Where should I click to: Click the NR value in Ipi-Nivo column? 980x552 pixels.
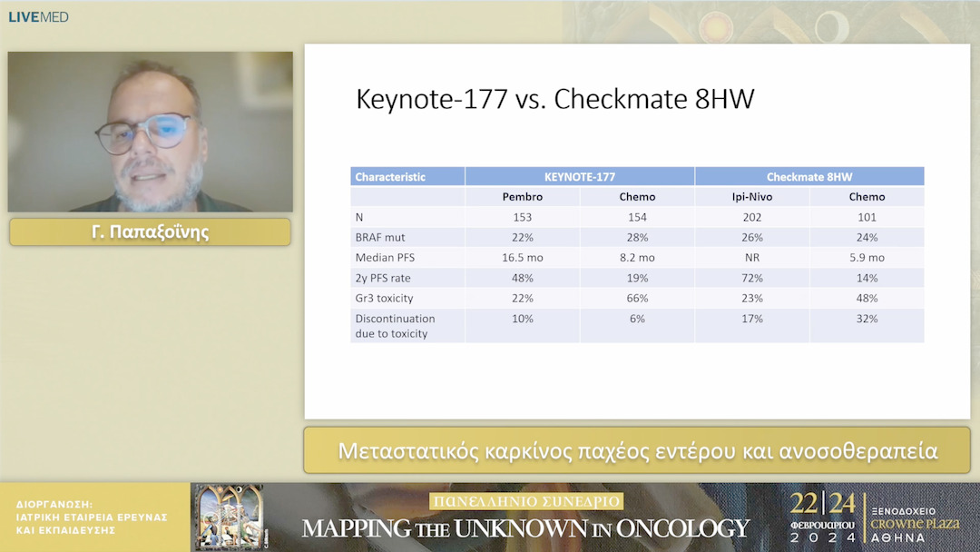(752, 258)
